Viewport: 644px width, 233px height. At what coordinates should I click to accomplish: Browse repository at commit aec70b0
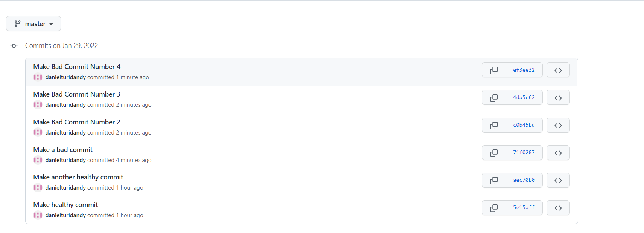click(558, 180)
